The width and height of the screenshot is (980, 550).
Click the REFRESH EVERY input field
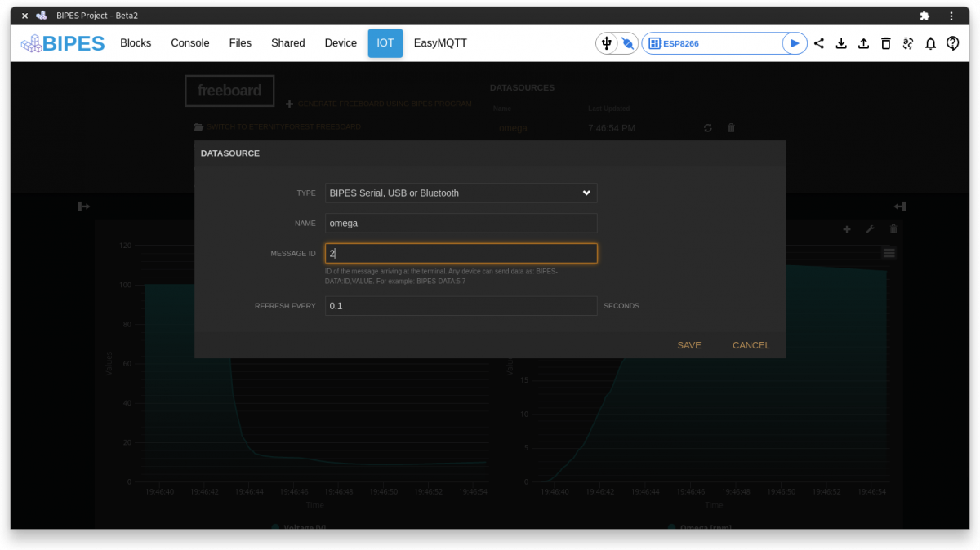coord(461,306)
